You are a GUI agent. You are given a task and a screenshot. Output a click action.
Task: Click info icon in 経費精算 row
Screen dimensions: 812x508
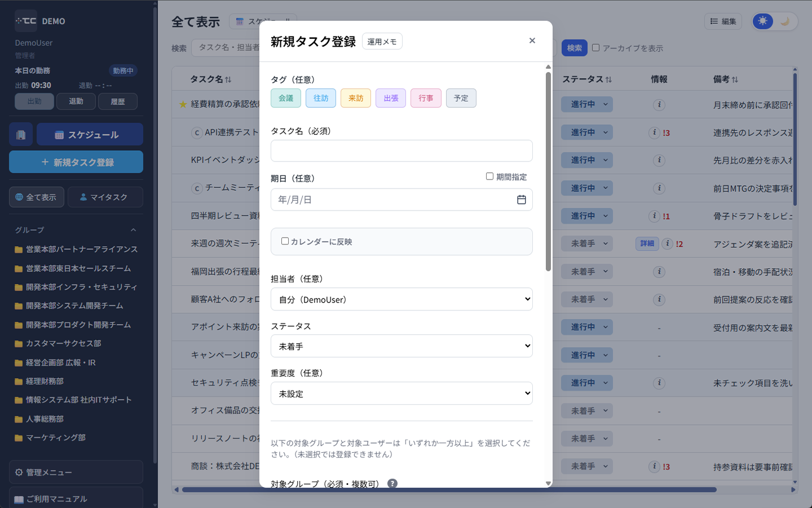click(x=659, y=104)
